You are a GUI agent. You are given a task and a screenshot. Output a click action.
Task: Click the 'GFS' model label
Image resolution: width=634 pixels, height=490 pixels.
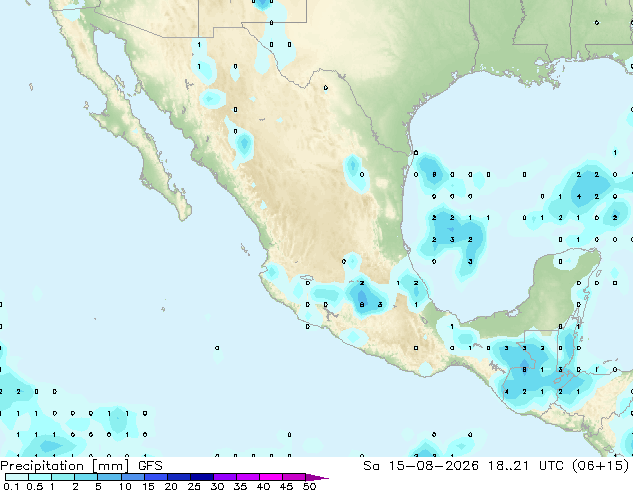pyautogui.click(x=150, y=466)
